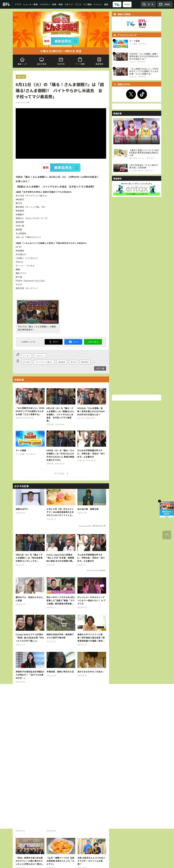Click the entax media banner
The image size is (174, 868).
136,189
